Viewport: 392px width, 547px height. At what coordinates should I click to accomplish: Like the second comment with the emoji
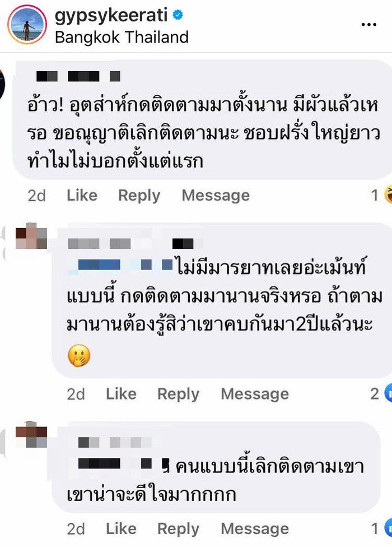click(121, 394)
